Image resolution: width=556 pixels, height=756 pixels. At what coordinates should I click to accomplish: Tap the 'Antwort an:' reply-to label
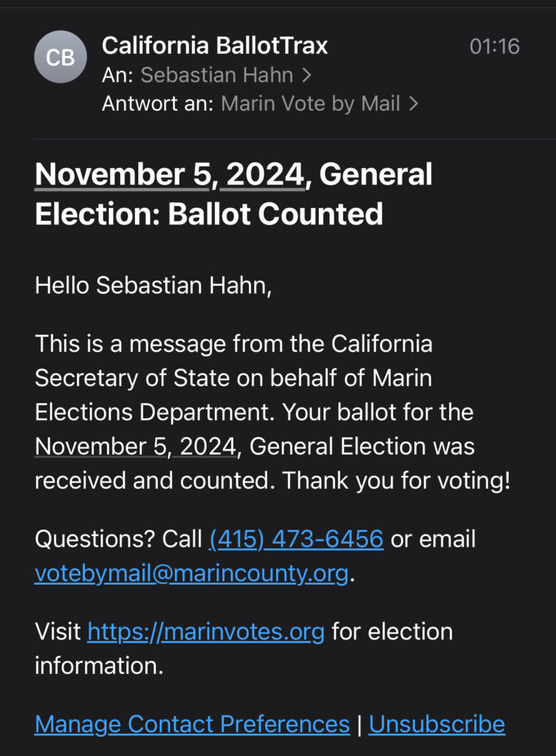[x=157, y=103]
